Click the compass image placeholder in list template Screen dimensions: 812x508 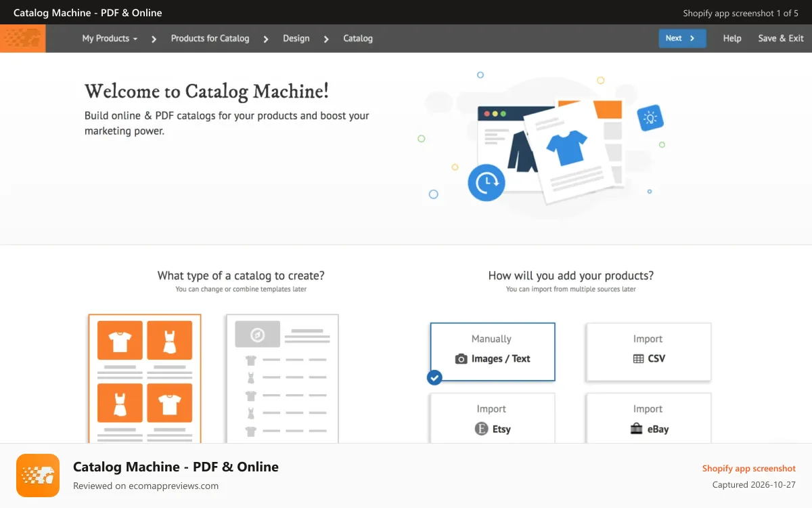coord(257,335)
